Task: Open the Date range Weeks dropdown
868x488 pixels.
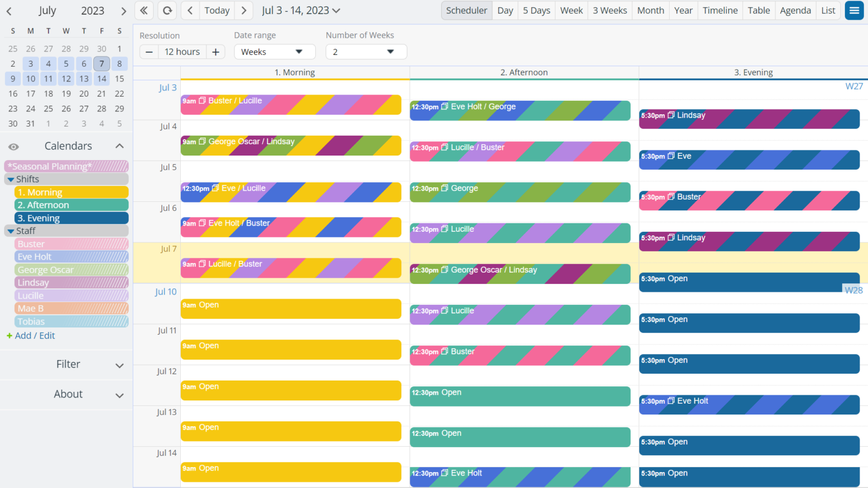Action: click(275, 51)
